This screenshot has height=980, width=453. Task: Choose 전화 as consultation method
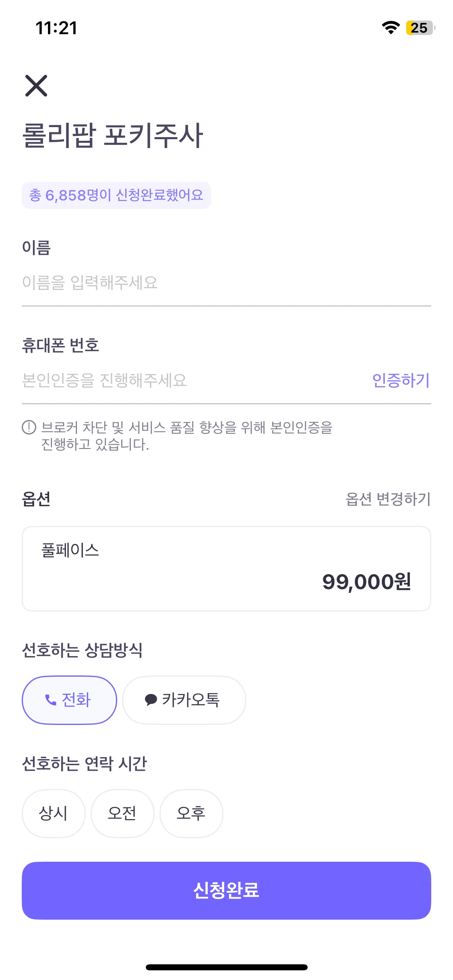click(69, 700)
